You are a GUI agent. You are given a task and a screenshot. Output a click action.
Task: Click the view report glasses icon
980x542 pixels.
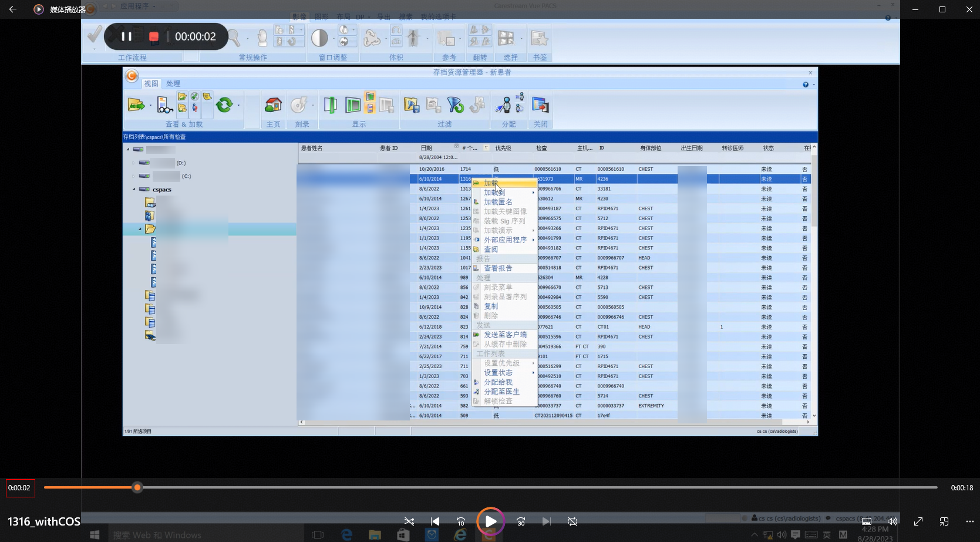tap(164, 105)
